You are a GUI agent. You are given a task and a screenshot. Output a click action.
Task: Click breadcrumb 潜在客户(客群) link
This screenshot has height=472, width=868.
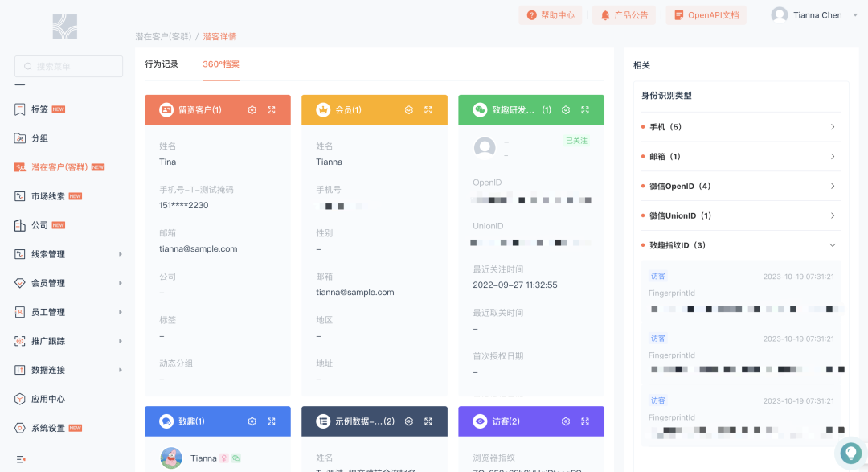163,36
